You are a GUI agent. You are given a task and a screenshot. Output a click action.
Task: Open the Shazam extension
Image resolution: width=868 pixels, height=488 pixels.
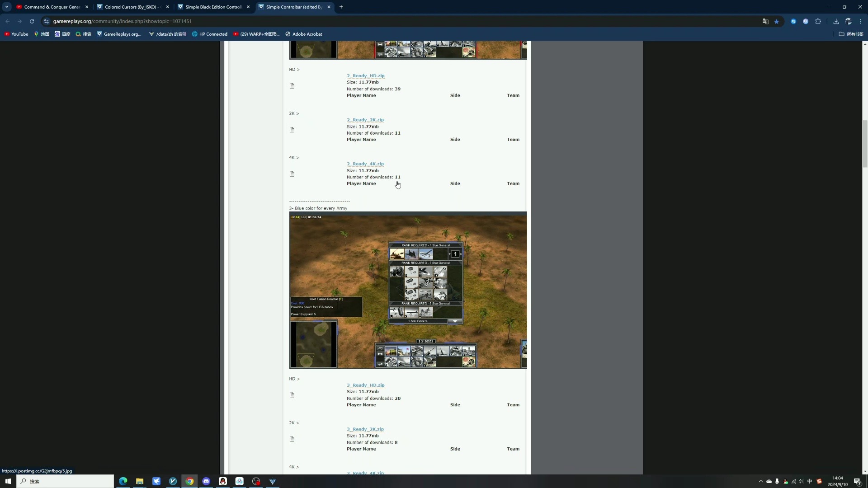click(x=793, y=21)
